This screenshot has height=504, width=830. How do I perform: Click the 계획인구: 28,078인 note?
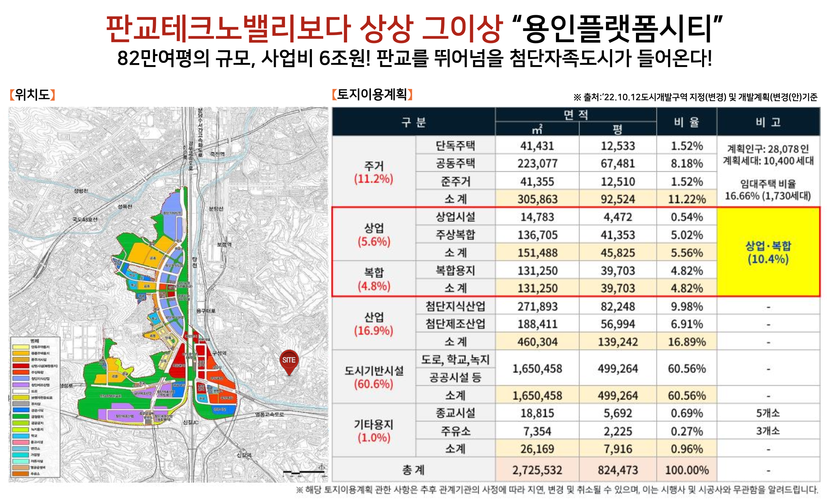click(768, 149)
